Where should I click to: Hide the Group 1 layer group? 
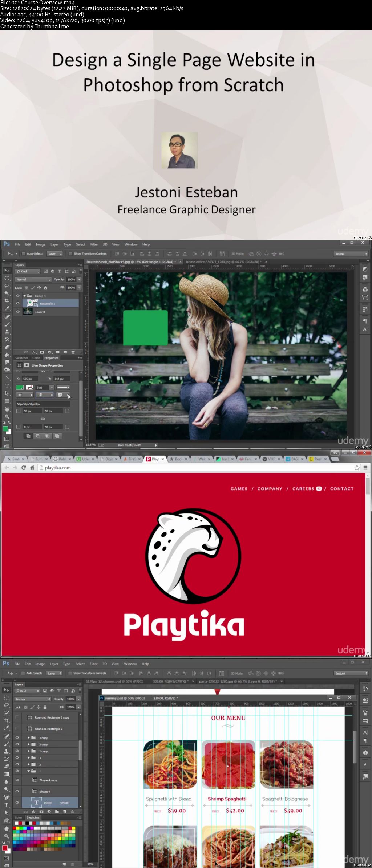(17, 296)
